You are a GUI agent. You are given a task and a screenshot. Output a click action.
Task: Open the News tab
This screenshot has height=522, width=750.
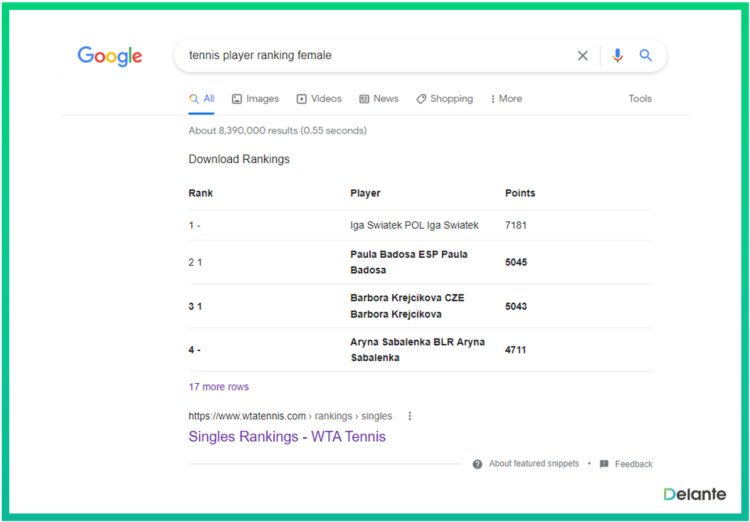(379, 99)
